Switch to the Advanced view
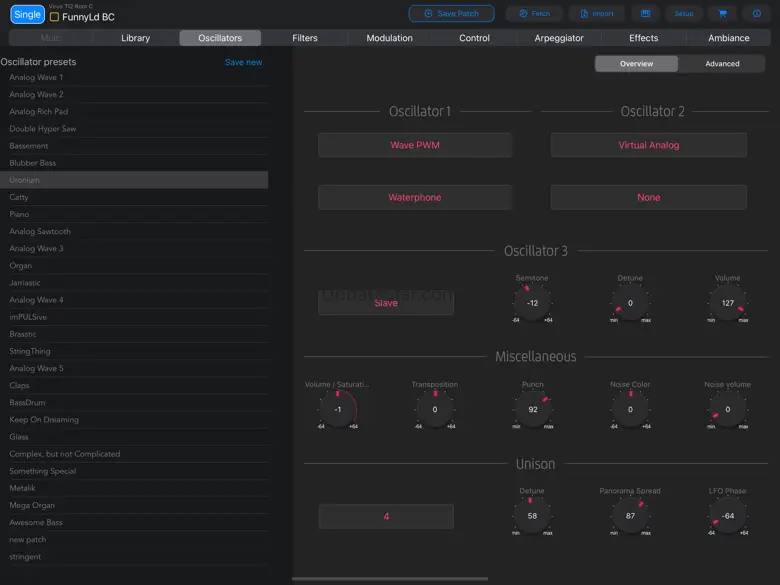 722,64
